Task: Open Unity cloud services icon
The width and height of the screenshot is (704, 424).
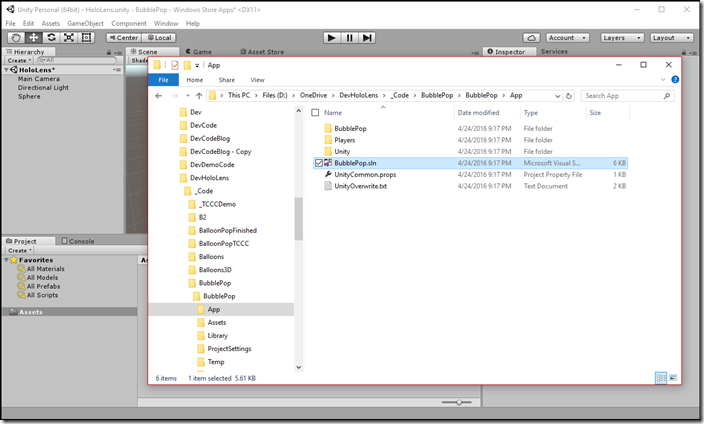Action: [x=532, y=38]
